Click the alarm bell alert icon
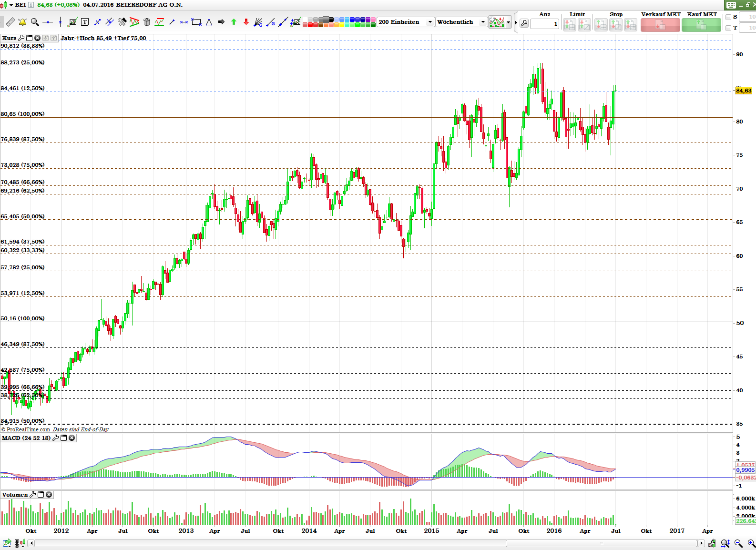Viewport: 756px width, 550px height. pyautogui.click(x=22, y=22)
